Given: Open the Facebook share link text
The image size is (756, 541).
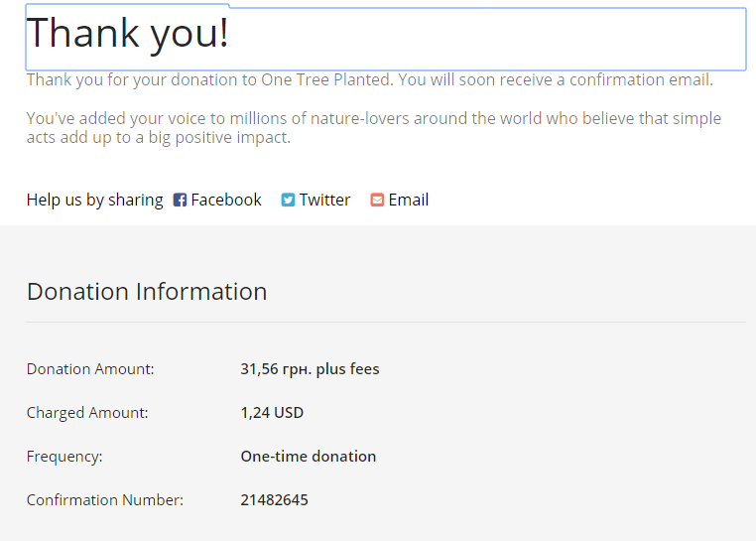Looking at the screenshot, I should (226, 200).
